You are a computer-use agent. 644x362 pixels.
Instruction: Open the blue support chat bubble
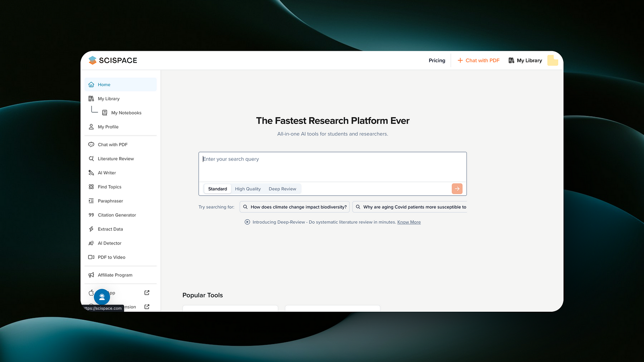102,297
